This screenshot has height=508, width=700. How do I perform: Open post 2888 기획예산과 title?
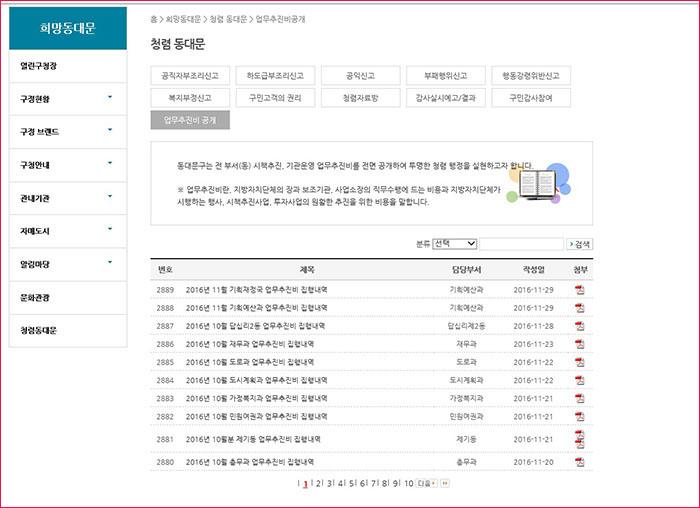coord(257,308)
